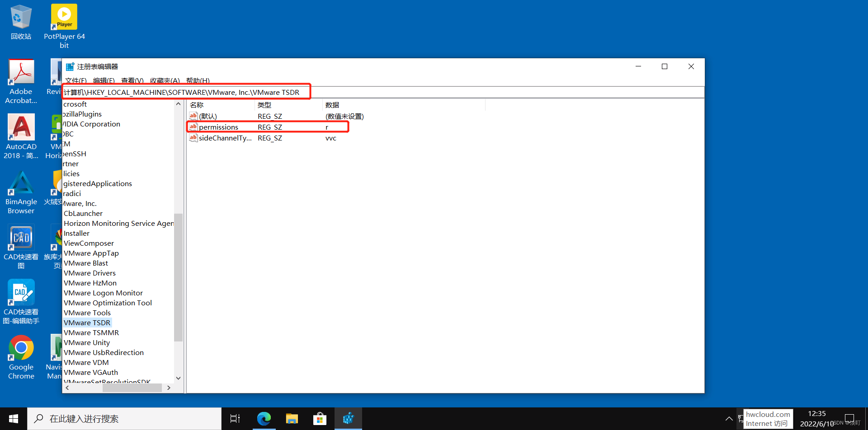Select the MozillaPlugins key
Image resolution: width=868 pixels, height=430 pixels.
coord(82,114)
